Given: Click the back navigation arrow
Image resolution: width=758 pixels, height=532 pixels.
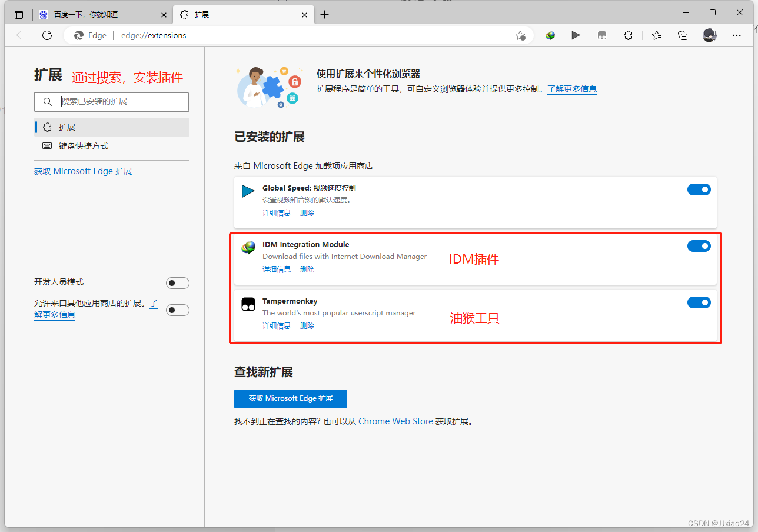Looking at the screenshot, I should pos(21,35).
